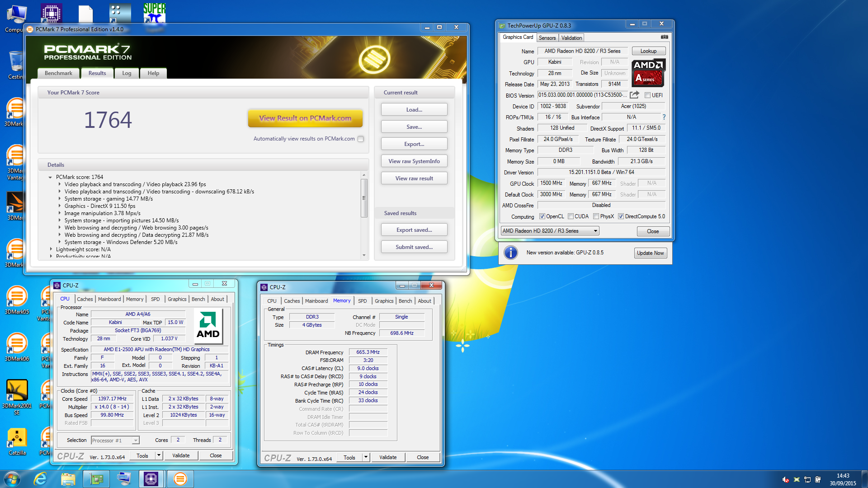Switch to the PCMark Benchmark tab
The image size is (868, 488).
58,73
